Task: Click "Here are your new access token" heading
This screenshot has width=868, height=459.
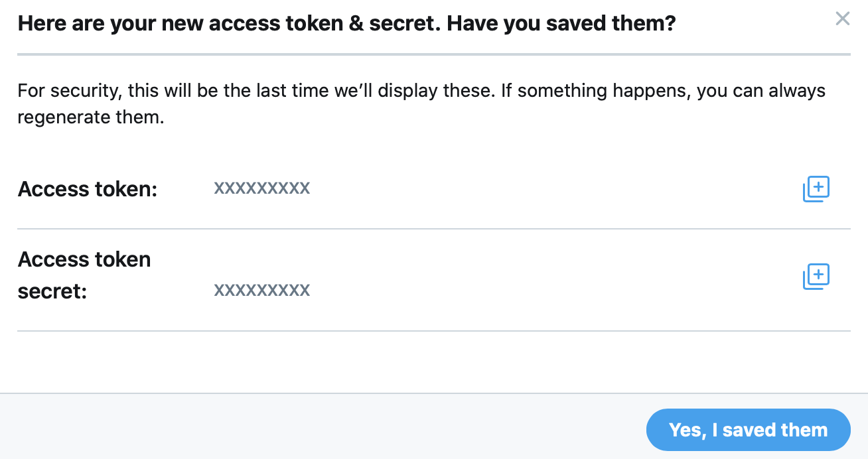Action: tap(214, 25)
